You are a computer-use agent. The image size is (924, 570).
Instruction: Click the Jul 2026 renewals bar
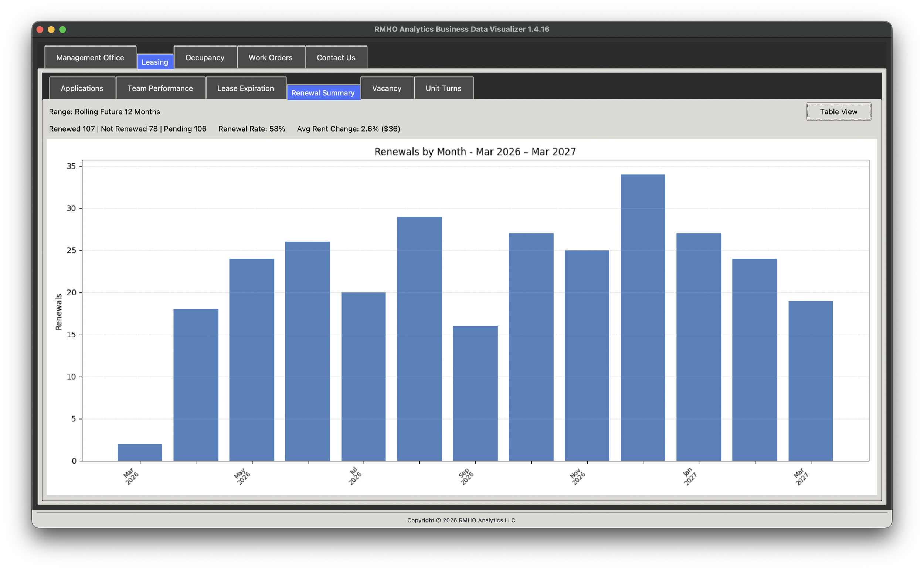point(363,376)
